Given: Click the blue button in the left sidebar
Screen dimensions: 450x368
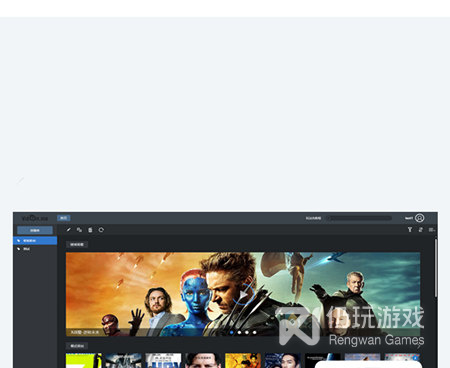Looking at the screenshot, I should coord(35,230).
